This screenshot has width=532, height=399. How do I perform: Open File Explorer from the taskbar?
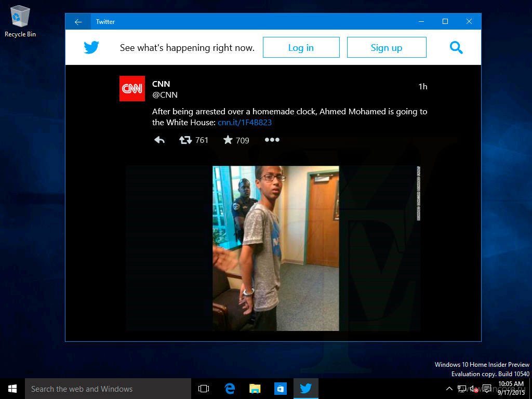[x=255, y=389]
